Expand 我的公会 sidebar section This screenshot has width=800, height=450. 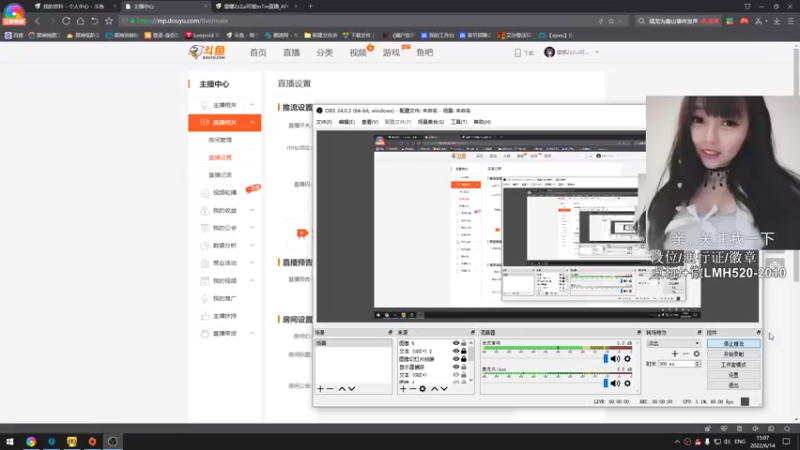(x=252, y=228)
